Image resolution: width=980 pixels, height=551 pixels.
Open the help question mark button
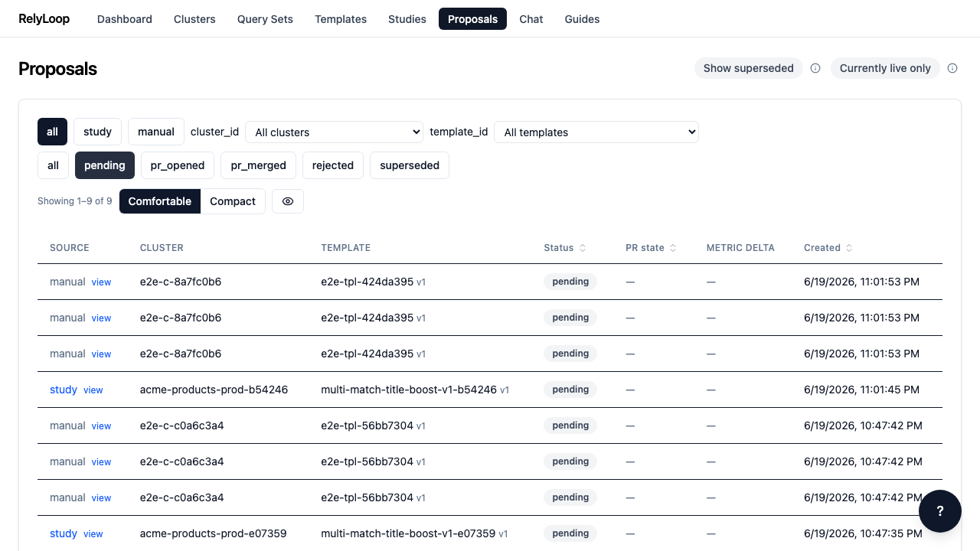click(x=940, y=511)
